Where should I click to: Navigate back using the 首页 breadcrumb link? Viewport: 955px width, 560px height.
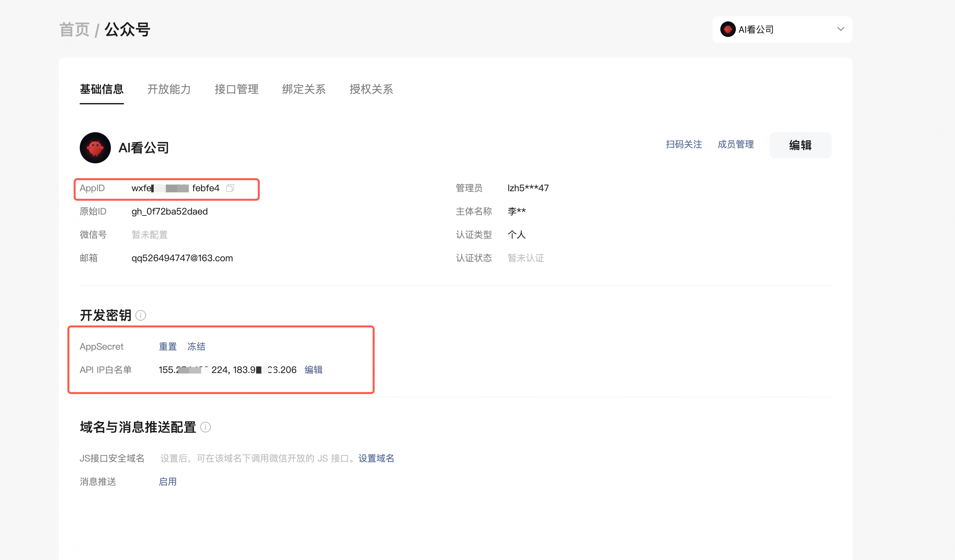pos(74,29)
